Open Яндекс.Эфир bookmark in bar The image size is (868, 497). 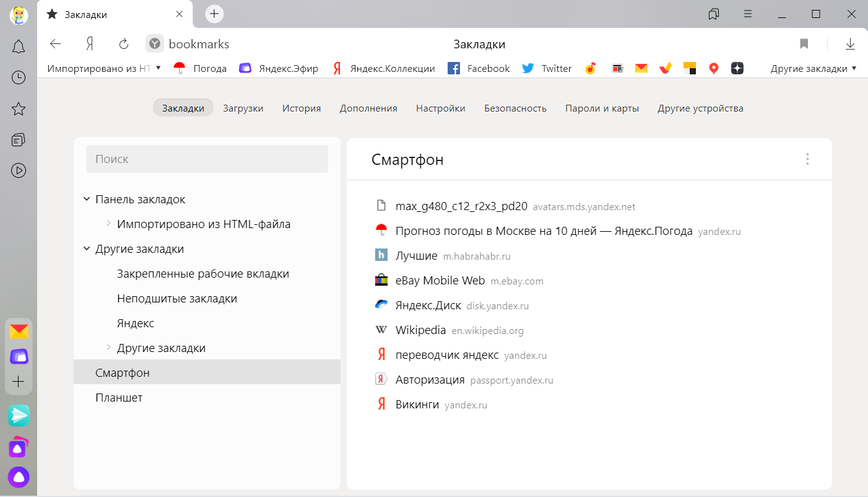tap(279, 68)
